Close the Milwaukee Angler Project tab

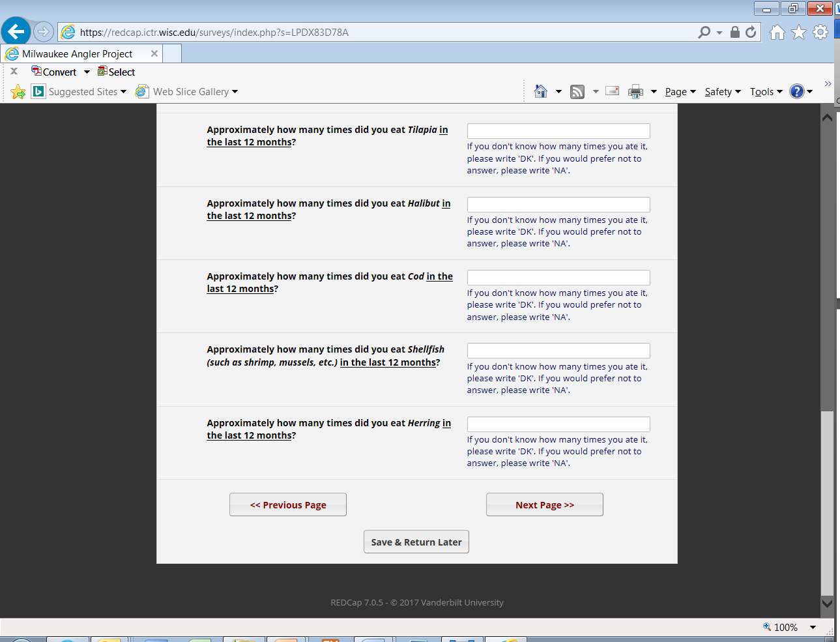click(154, 53)
